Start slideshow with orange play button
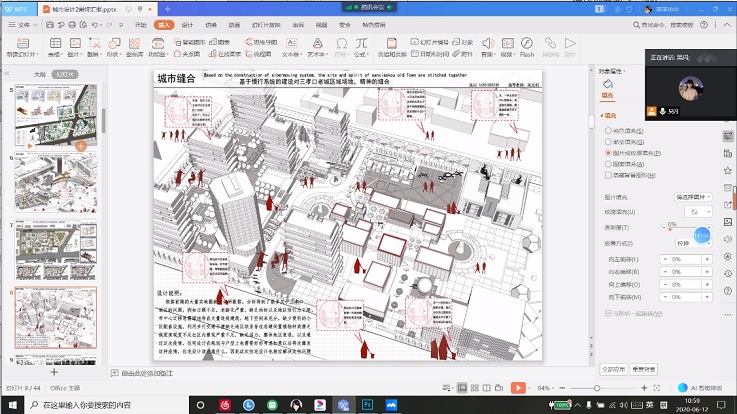The height and width of the screenshot is (414, 737). 518,387
